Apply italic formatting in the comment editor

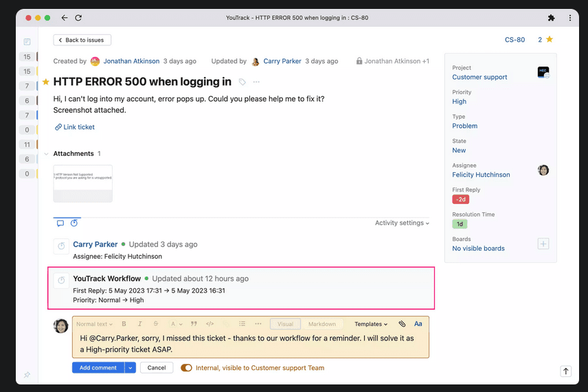point(140,324)
